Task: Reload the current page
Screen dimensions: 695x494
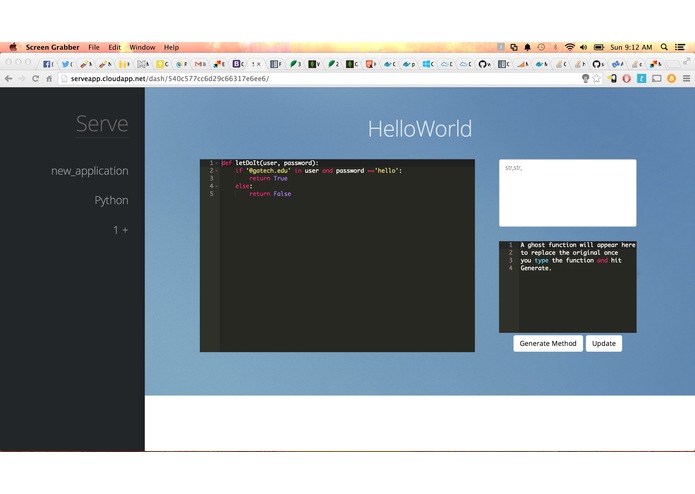Action: (x=35, y=78)
